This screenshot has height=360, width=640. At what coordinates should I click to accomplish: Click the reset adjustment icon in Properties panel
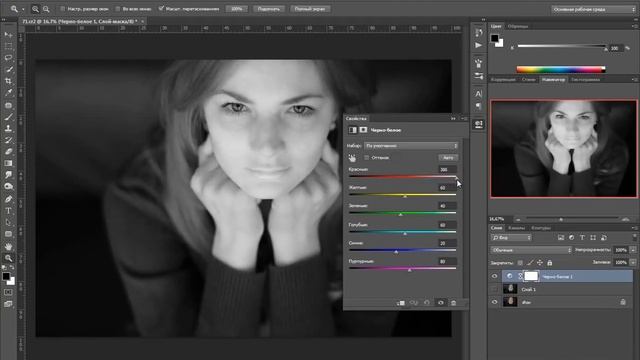click(x=427, y=303)
